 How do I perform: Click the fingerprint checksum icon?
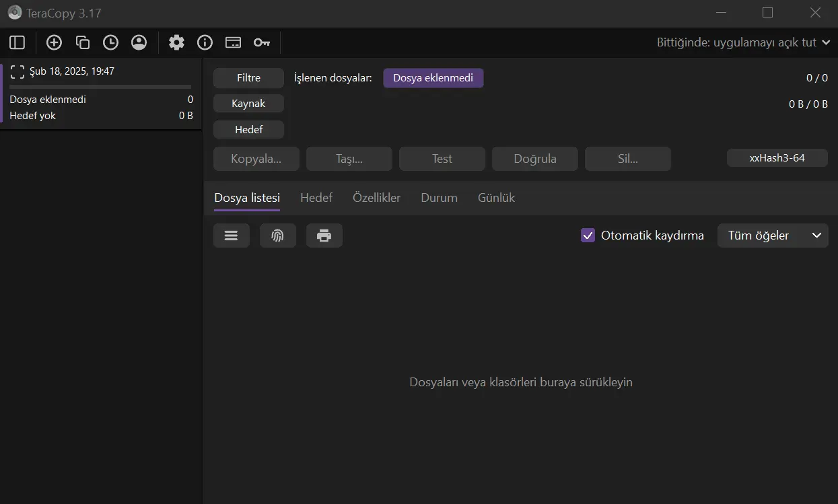pyautogui.click(x=278, y=236)
